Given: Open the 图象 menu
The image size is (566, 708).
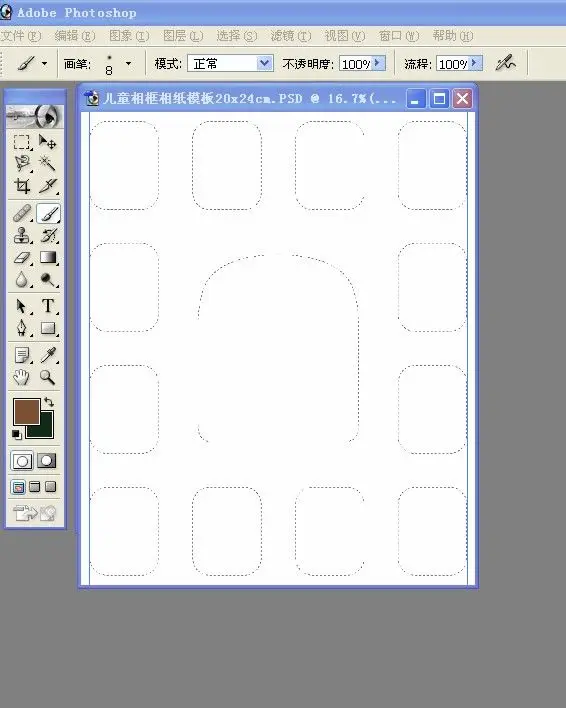Looking at the screenshot, I should 129,36.
